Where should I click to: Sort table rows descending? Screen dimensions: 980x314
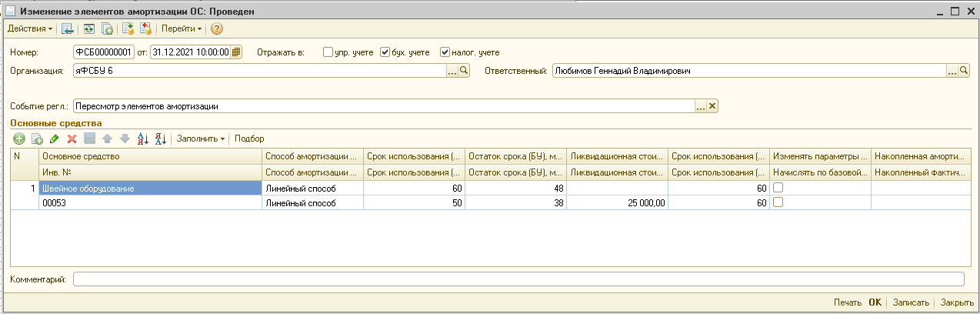161,139
